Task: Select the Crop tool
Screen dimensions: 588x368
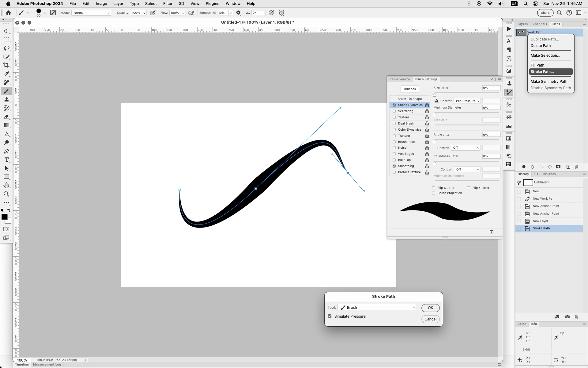Action: point(6,65)
